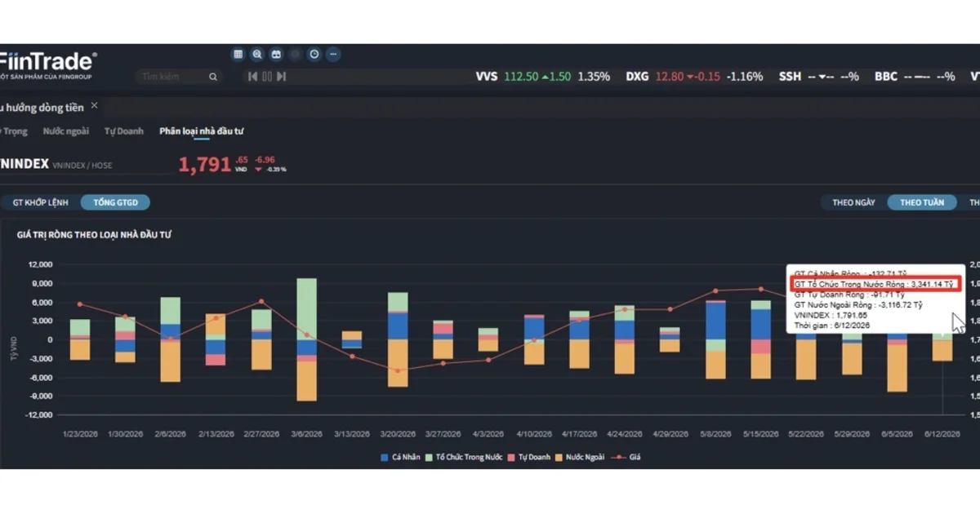
Task: Switch view to THEO NGÀY
Action: [853, 202]
